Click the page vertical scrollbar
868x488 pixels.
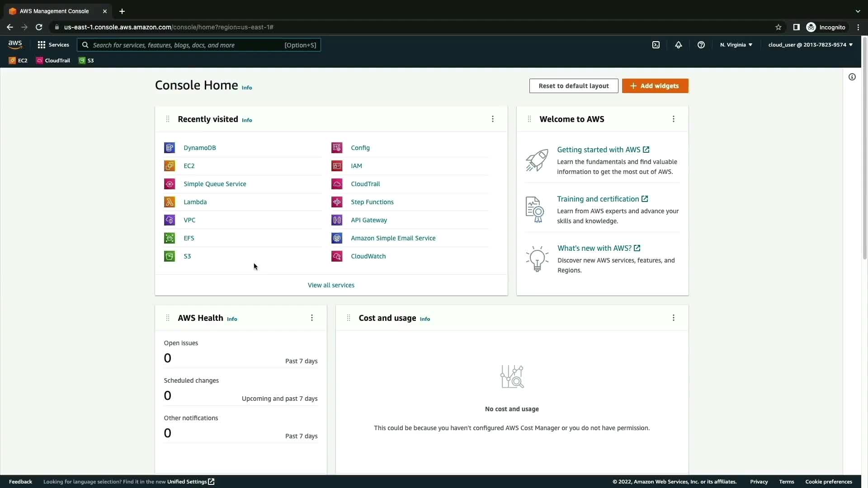click(864, 149)
